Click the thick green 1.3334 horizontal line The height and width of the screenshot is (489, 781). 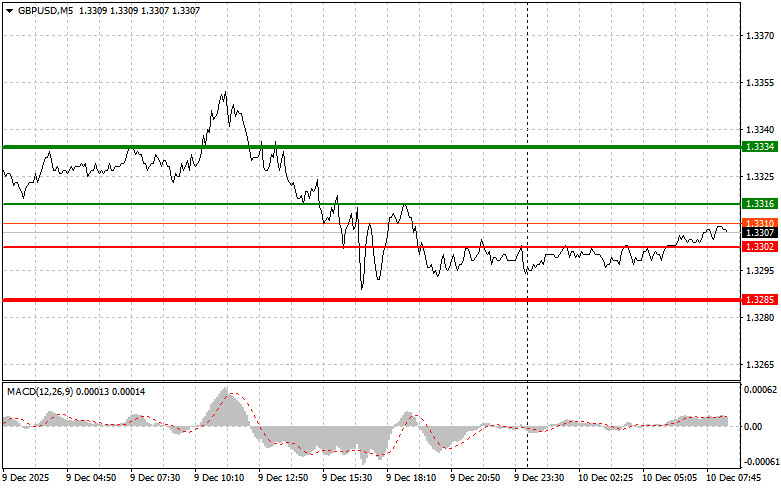(x=372, y=147)
